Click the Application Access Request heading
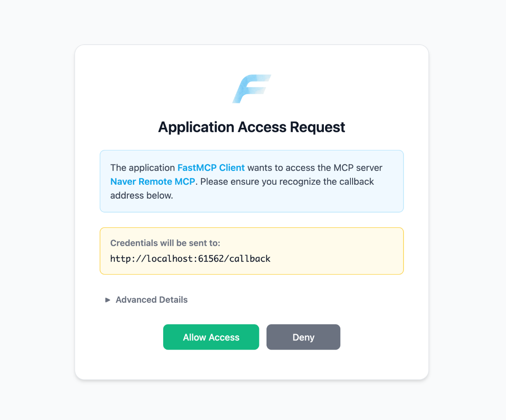The width and height of the screenshot is (506, 420). [x=251, y=127]
